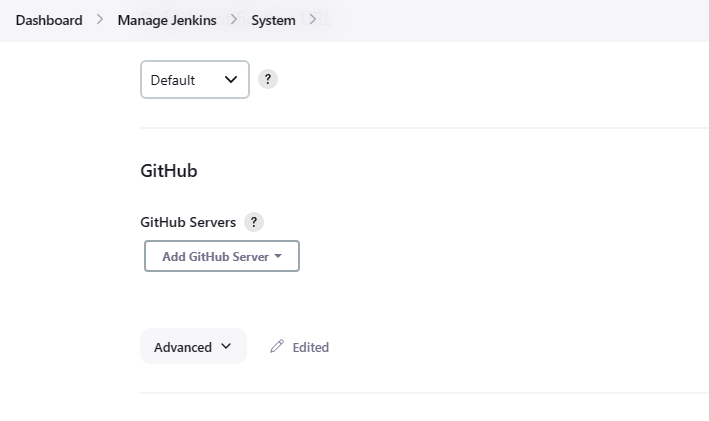Open the Dashboard breadcrumb link
709x421 pixels.
[49, 20]
